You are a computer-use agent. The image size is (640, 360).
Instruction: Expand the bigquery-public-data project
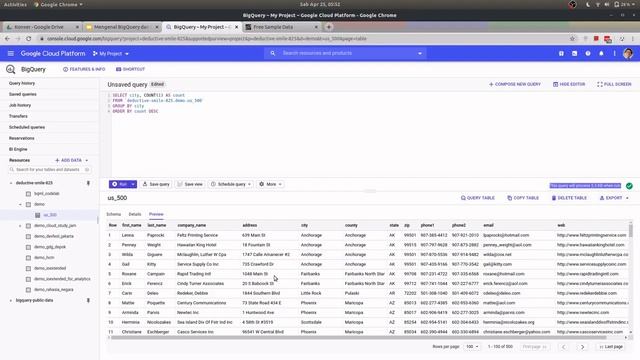[x=11, y=300]
